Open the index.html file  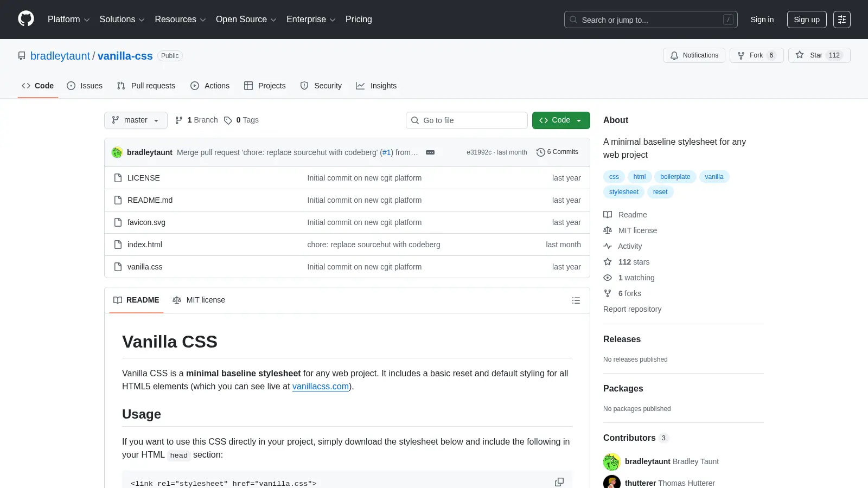(145, 245)
